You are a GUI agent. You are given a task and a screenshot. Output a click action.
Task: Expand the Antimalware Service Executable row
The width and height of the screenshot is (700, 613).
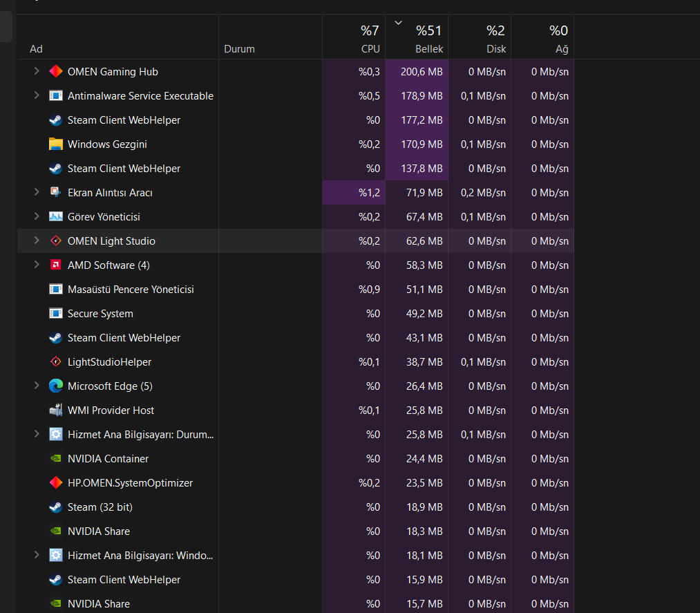click(37, 95)
